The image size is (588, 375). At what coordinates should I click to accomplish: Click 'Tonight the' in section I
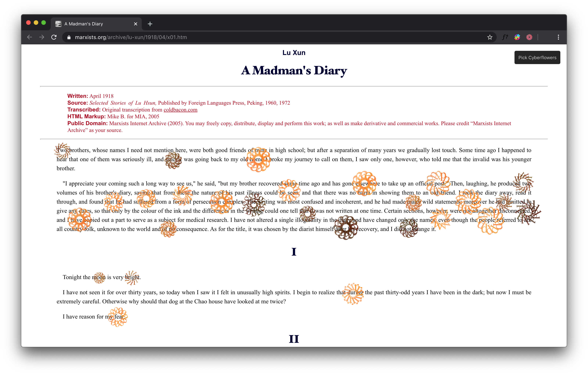(x=76, y=277)
